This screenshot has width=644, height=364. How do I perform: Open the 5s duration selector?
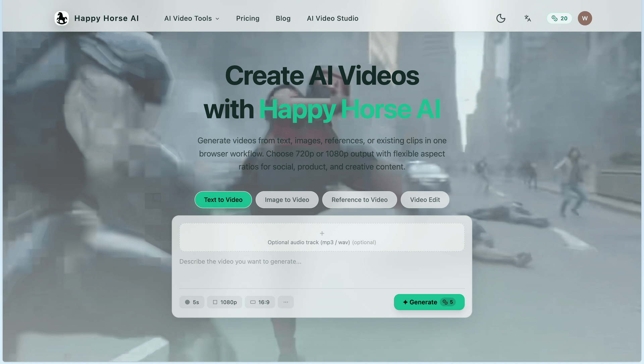tap(192, 302)
